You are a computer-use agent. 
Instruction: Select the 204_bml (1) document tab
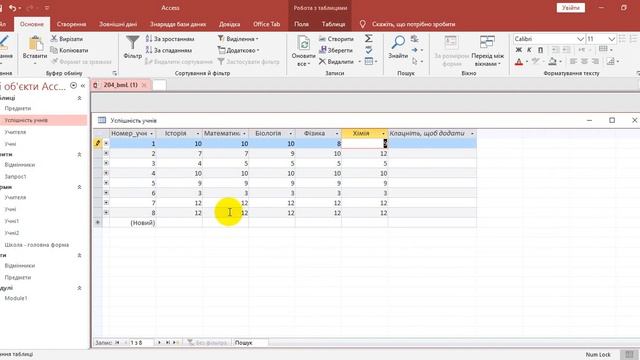[120, 85]
